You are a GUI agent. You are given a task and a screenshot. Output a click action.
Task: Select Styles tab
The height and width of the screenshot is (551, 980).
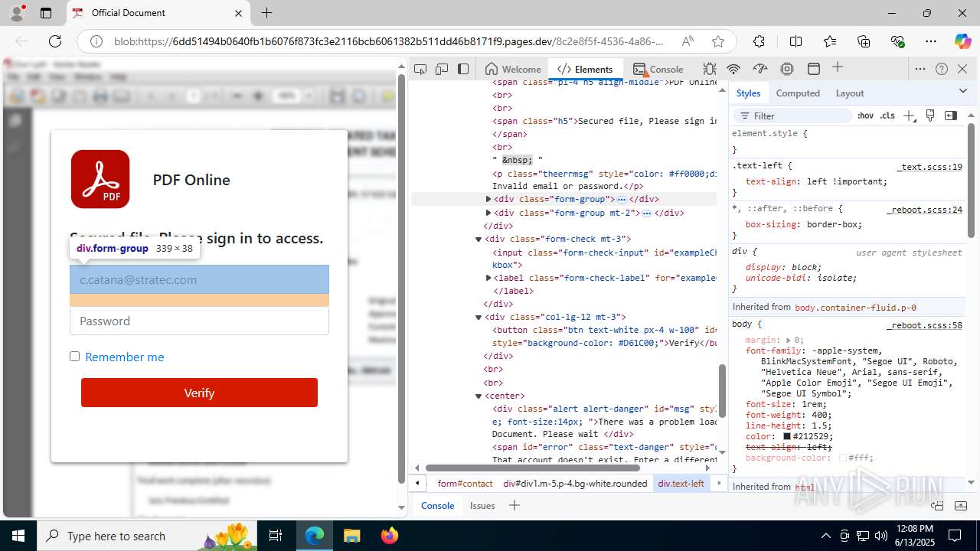(x=748, y=93)
